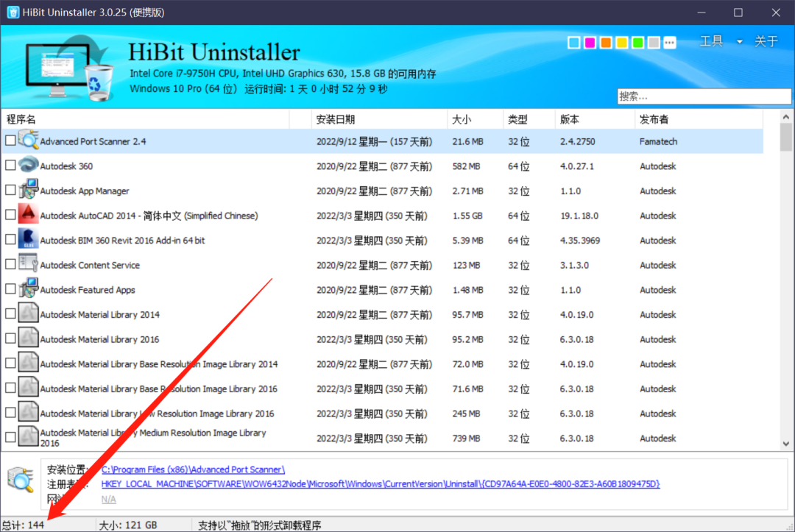Tick Autodesk Material Library 2014 checkbox
Image resolution: width=795 pixels, height=532 pixels.
tap(10, 313)
